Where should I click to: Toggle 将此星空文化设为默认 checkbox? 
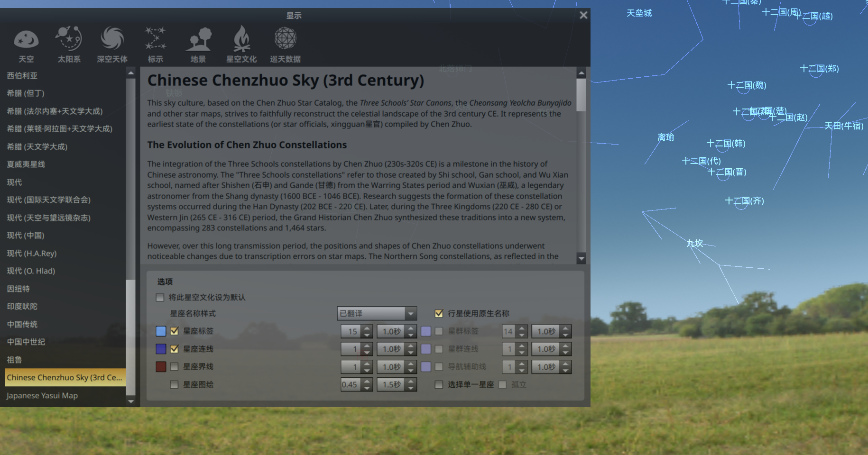[x=160, y=297]
